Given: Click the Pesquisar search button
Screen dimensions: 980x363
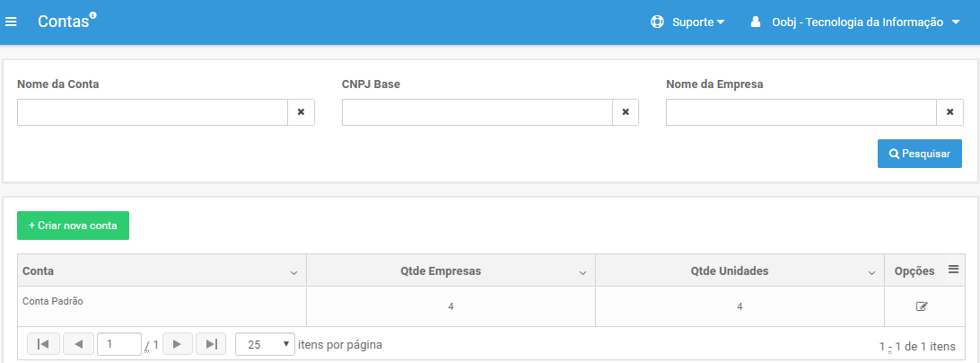Looking at the screenshot, I should pyautogui.click(x=919, y=154).
